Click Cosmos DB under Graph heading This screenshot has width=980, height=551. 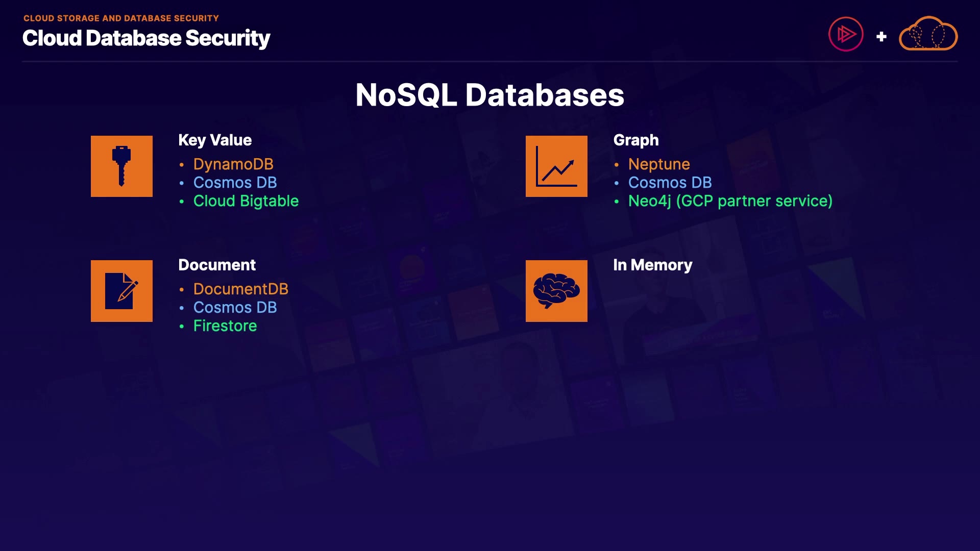coord(670,183)
